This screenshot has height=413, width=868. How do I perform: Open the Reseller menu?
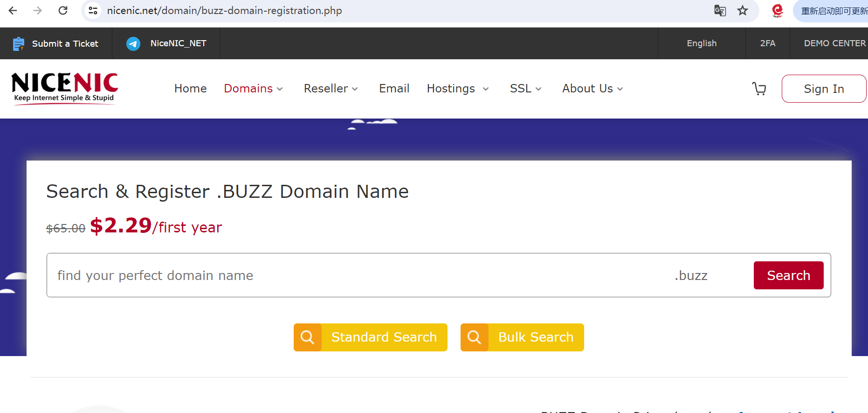326,89
